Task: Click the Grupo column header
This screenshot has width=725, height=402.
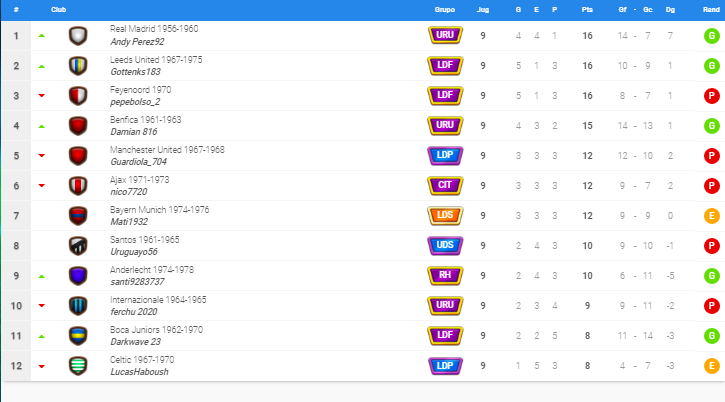Action: [445, 10]
